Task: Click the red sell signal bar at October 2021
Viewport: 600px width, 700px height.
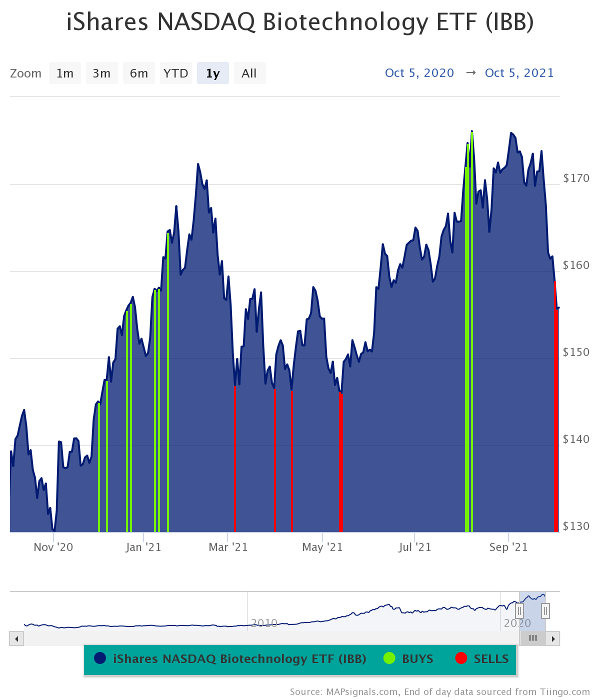Action: point(555,406)
